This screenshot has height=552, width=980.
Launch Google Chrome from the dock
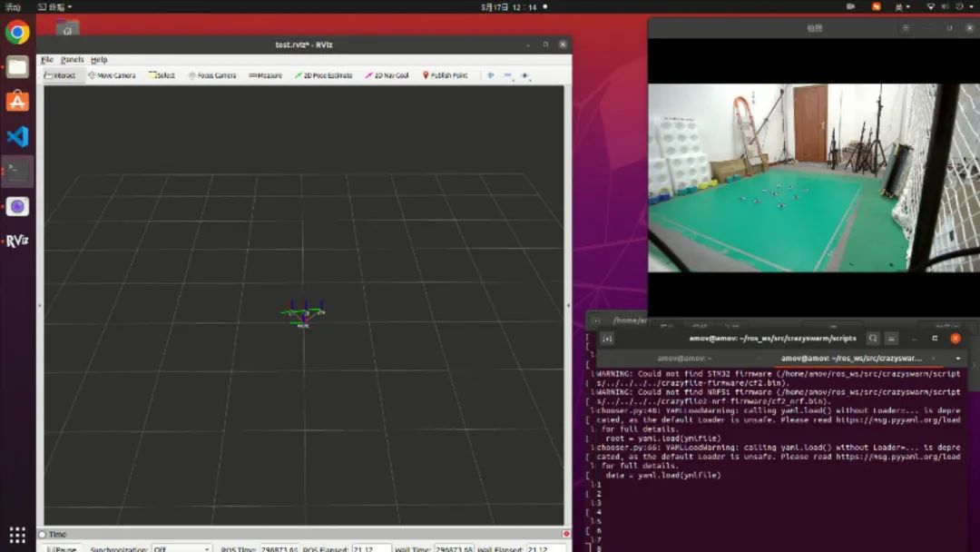pos(17,33)
